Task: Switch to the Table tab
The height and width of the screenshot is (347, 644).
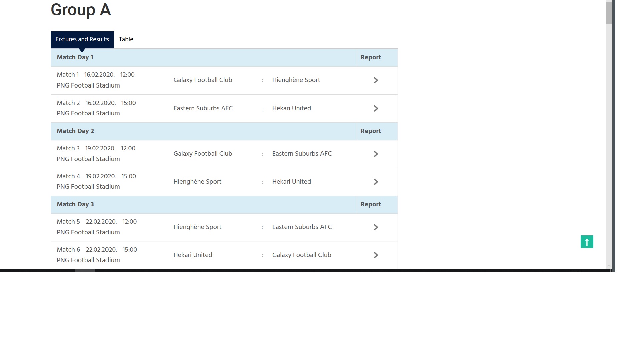Action: point(126,39)
